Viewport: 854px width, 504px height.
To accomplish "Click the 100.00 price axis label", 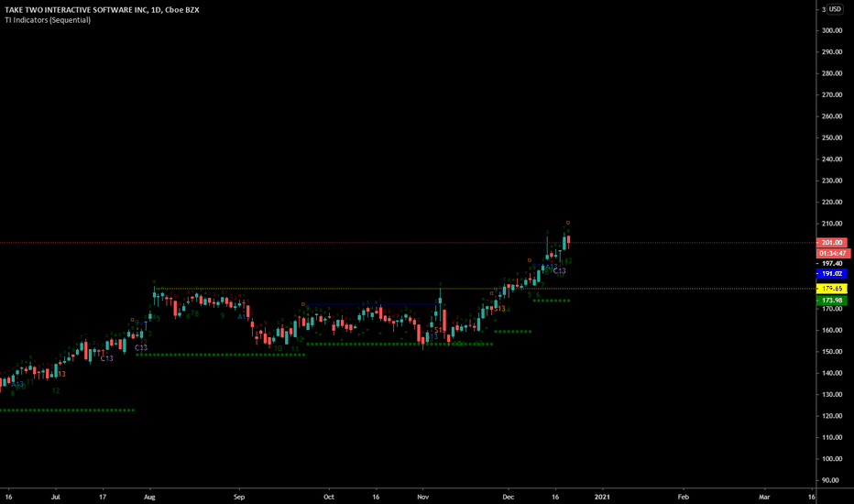I will (x=832, y=459).
